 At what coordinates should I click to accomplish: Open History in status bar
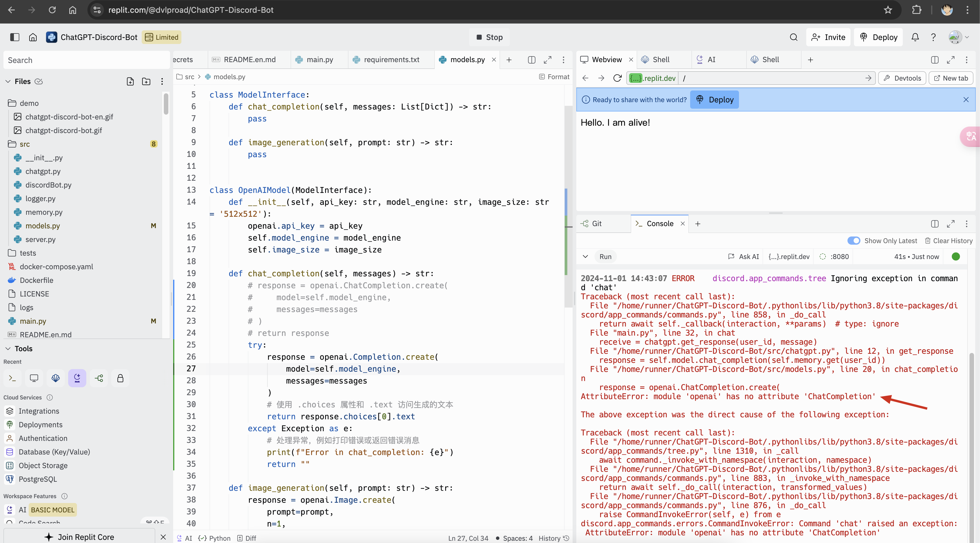[554, 538]
